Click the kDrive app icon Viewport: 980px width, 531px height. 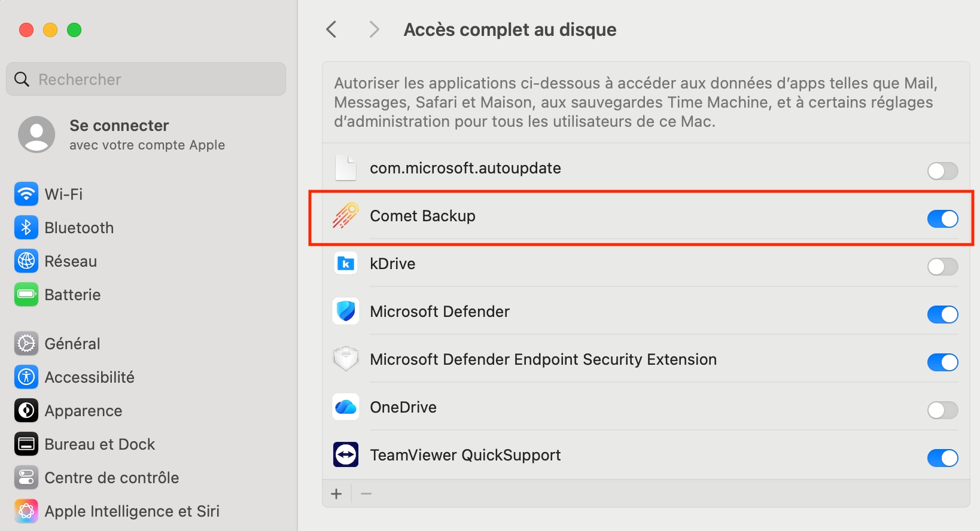point(346,264)
